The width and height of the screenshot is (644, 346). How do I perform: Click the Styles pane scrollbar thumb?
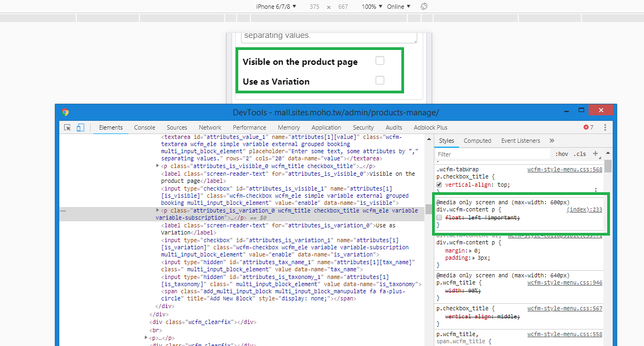coord(608,166)
